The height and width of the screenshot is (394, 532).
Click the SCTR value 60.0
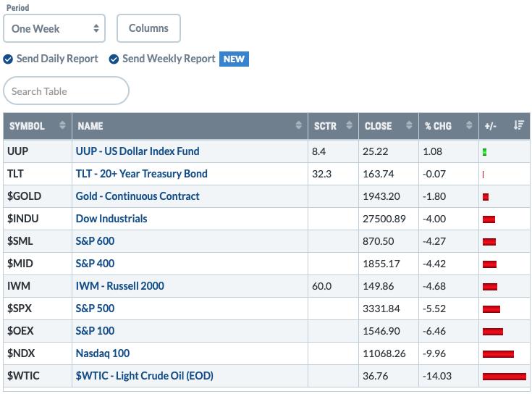pyautogui.click(x=321, y=286)
